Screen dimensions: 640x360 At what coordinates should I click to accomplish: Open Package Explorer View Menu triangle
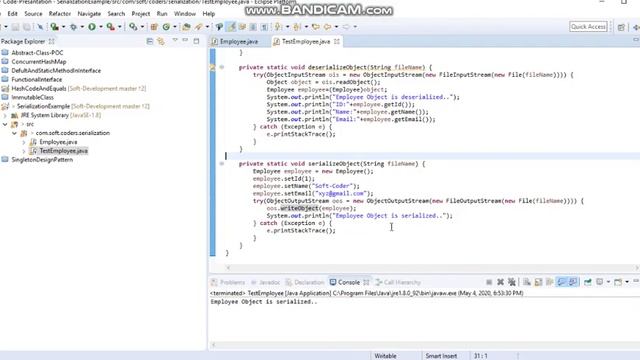tap(175, 40)
